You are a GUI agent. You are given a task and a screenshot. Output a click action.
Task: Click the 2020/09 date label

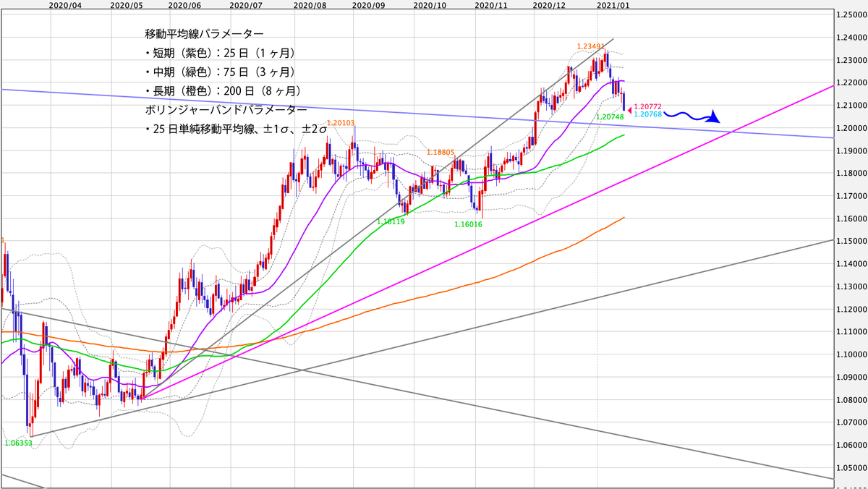[367, 4]
